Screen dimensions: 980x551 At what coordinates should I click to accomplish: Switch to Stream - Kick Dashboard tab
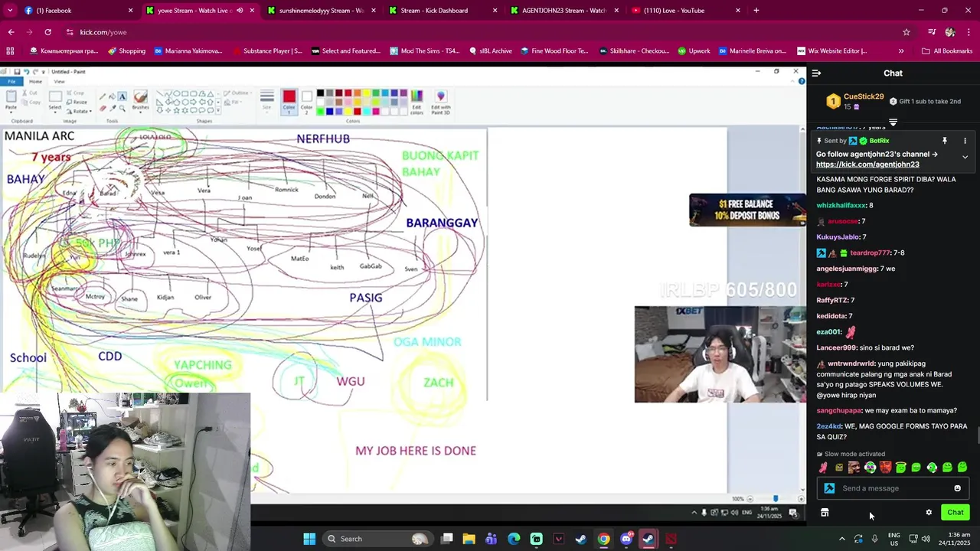pos(443,11)
